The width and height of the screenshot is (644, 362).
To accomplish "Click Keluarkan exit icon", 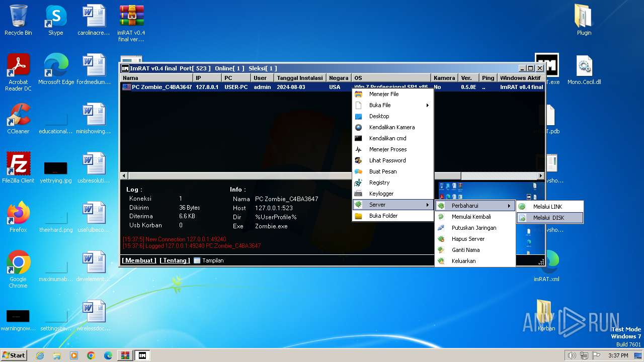I will 441,261.
